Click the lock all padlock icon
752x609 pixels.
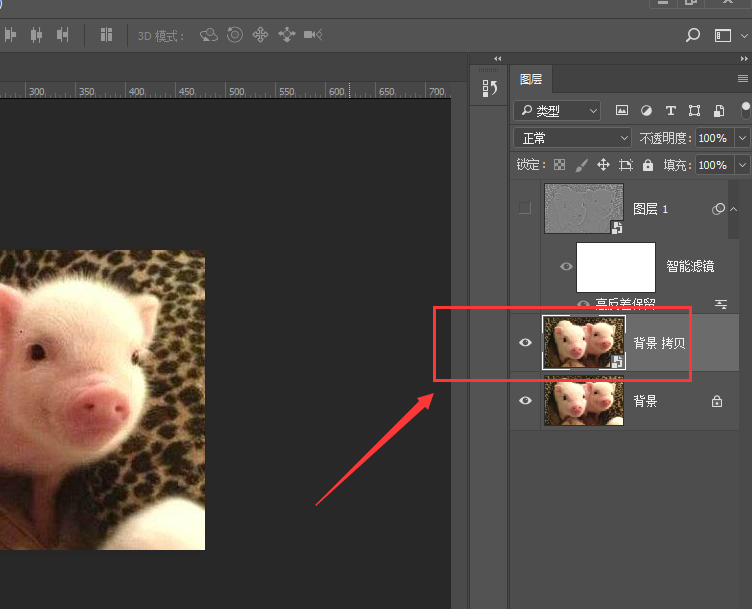tap(648, 165)
